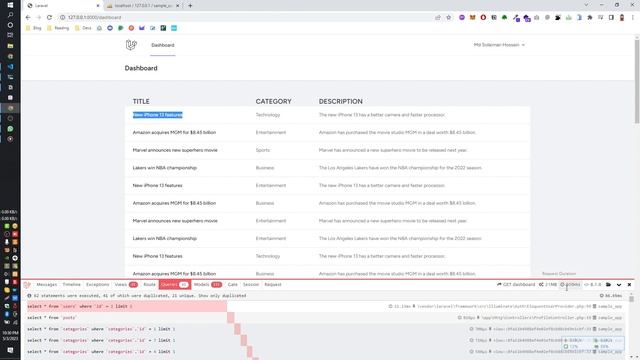Select the query select from users row
This screenshot has height=360, width=640.
pyautogui.click(x=325, y=306)
